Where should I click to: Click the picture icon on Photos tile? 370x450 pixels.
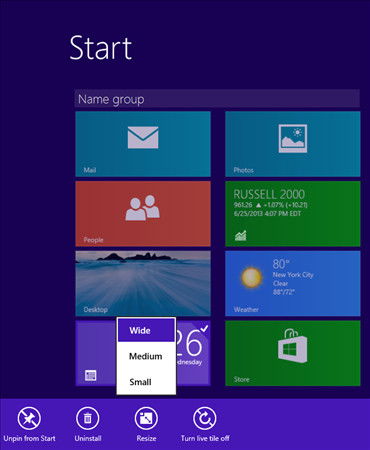pos(293,138)
